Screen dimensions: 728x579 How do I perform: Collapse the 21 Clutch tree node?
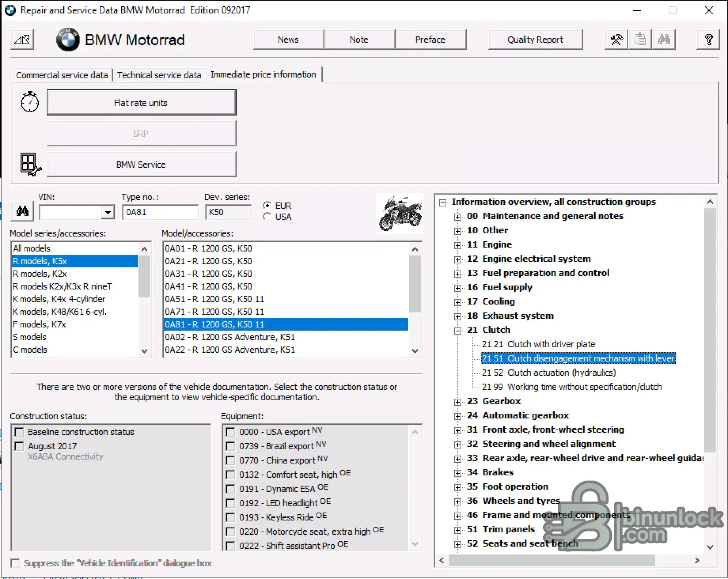(458, 331)
